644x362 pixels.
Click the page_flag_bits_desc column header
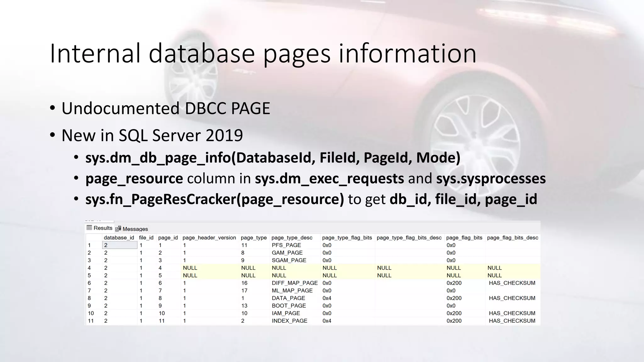coord(513,238)
